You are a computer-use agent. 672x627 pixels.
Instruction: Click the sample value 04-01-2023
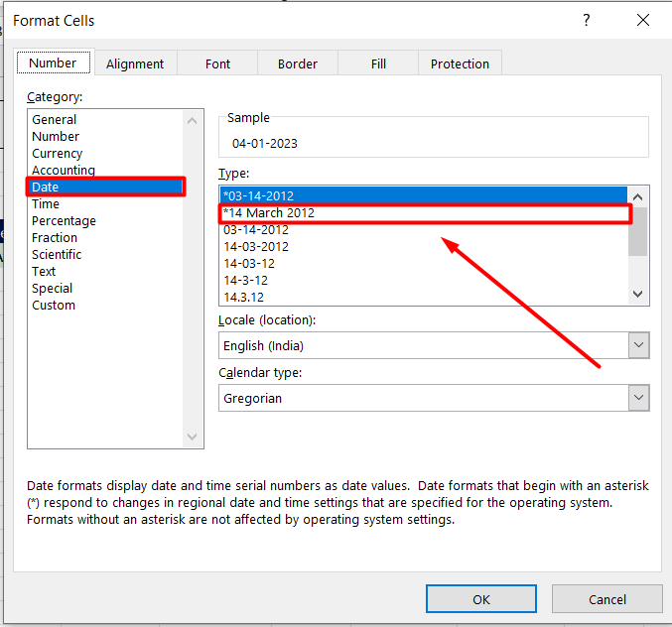(265, 144)
